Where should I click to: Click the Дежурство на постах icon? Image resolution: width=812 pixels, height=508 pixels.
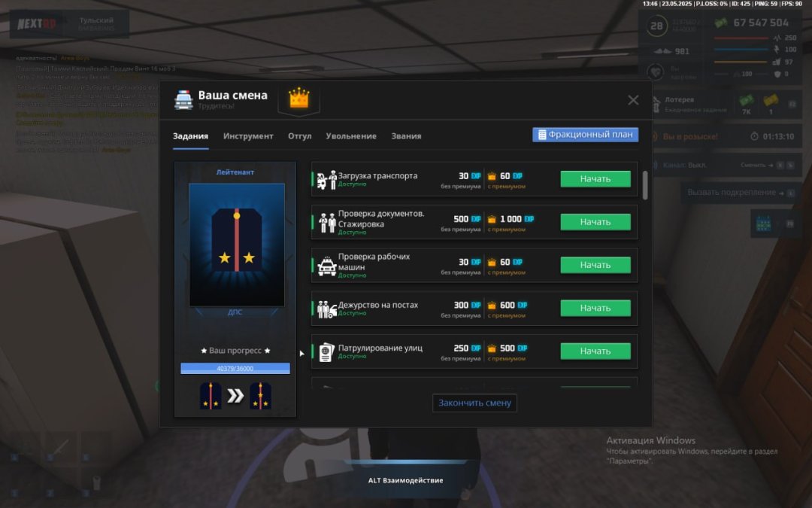[x=327, y=309]
